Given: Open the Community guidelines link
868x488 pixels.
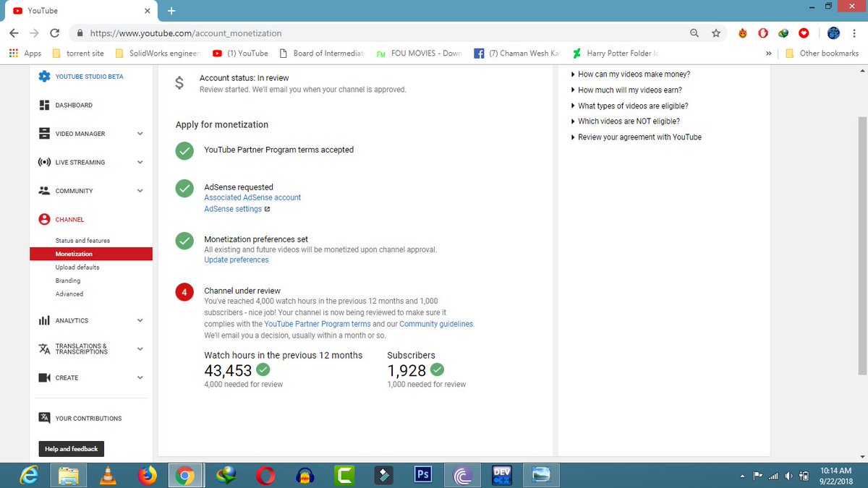Looking at the screenshot, I should [436, 324].
